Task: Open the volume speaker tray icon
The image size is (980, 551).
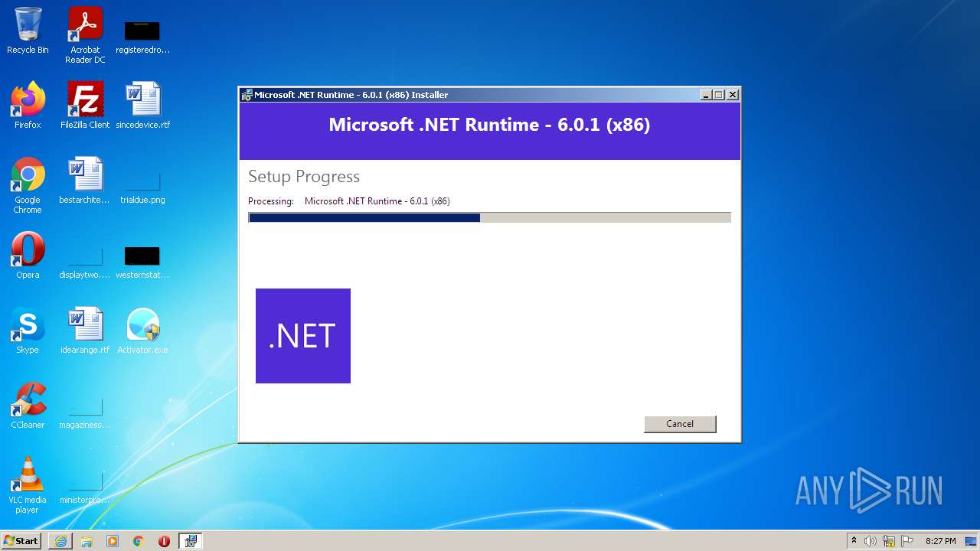Action: pos(871,541)
